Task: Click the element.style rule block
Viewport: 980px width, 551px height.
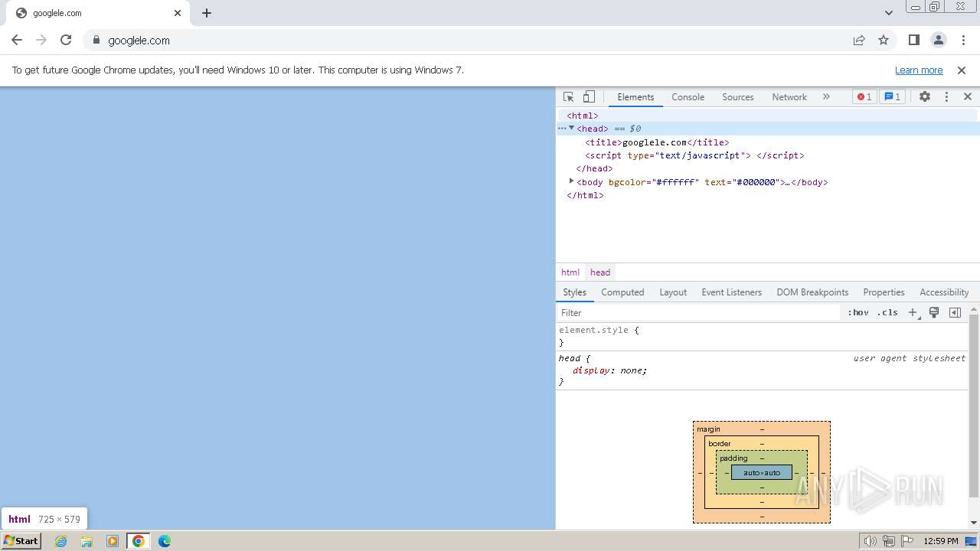Action: tap(762, 336)
